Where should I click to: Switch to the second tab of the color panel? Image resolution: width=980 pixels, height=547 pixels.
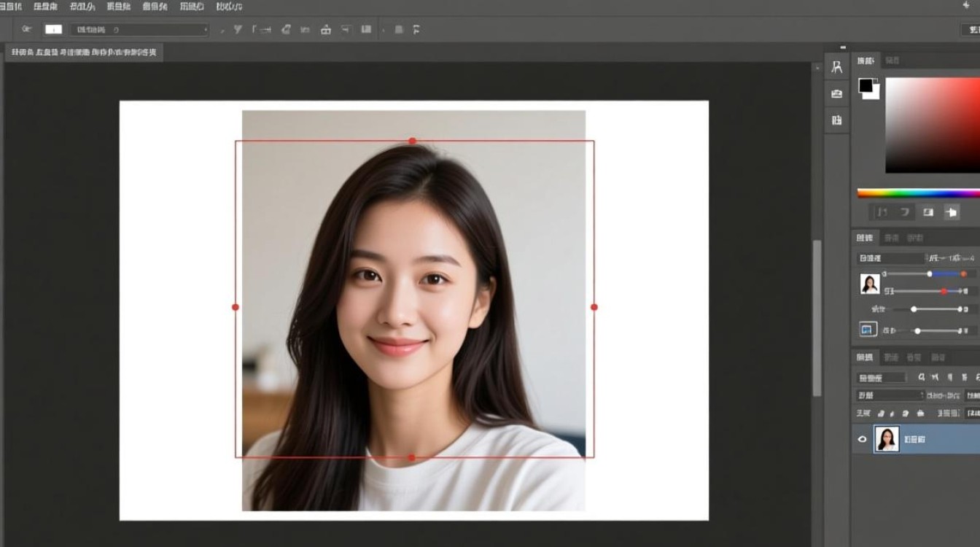(x=891, y=61)
